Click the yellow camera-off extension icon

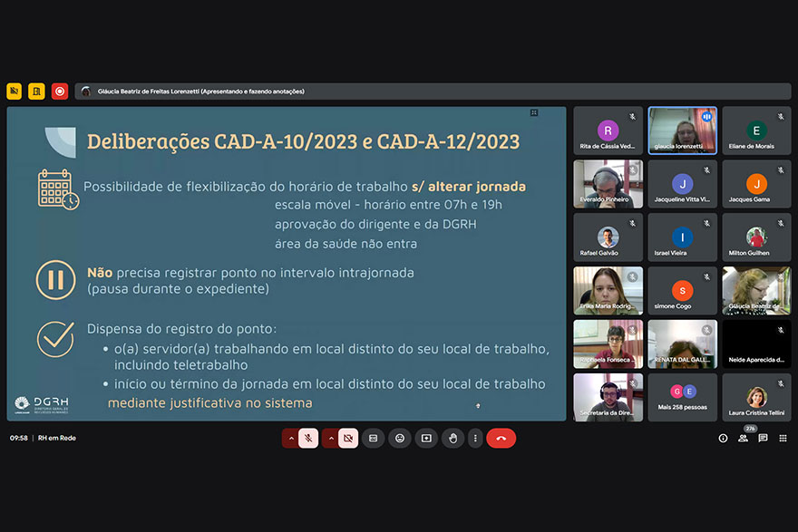click(x=15, y=91)
